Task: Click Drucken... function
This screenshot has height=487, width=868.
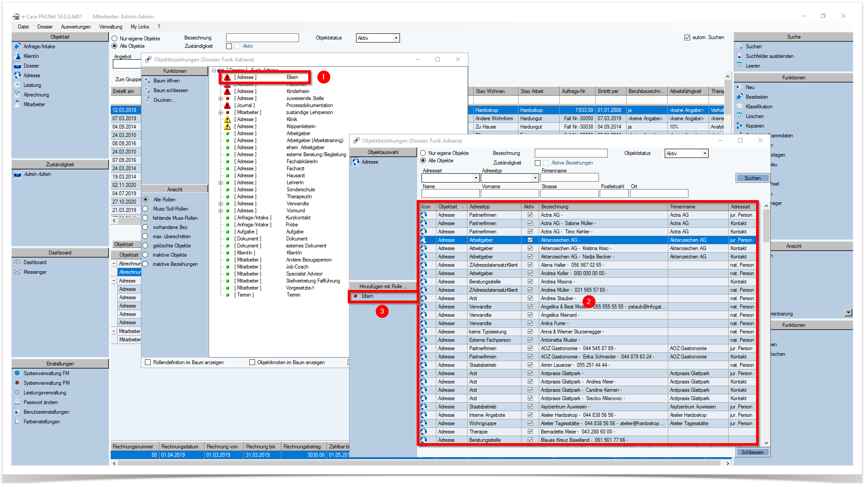Action: pos(164,100)
